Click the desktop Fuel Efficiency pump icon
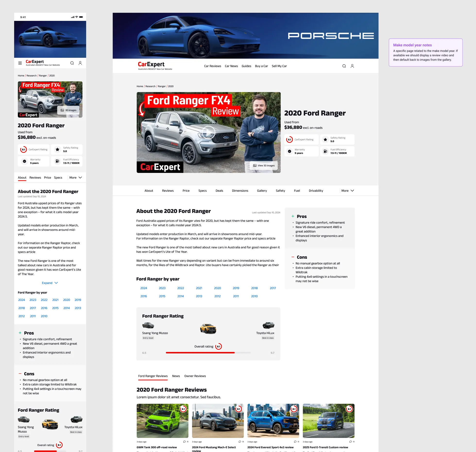This screenshot has width=476, height=452. pos(325,151)
